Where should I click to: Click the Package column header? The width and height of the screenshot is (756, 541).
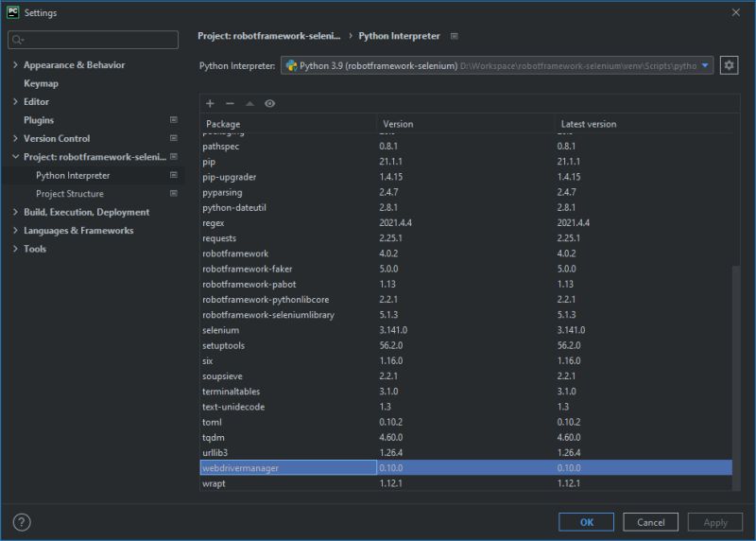[x=288, y=124]
